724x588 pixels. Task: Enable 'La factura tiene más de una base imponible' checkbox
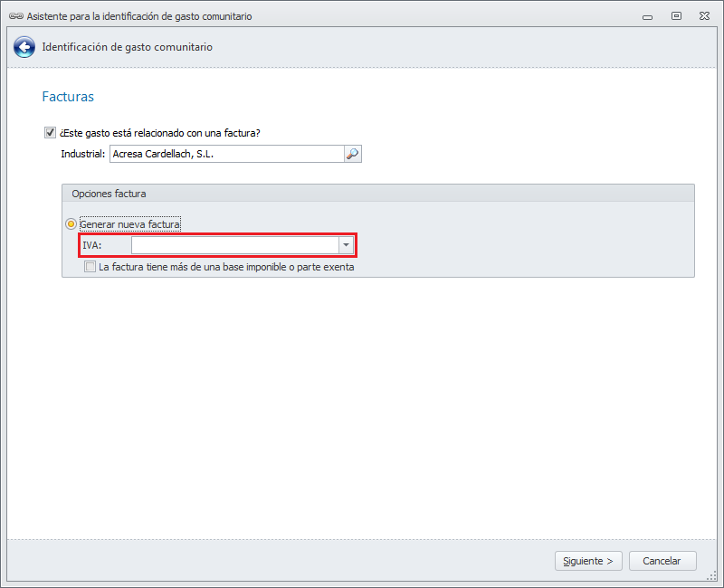coord(90,267)
